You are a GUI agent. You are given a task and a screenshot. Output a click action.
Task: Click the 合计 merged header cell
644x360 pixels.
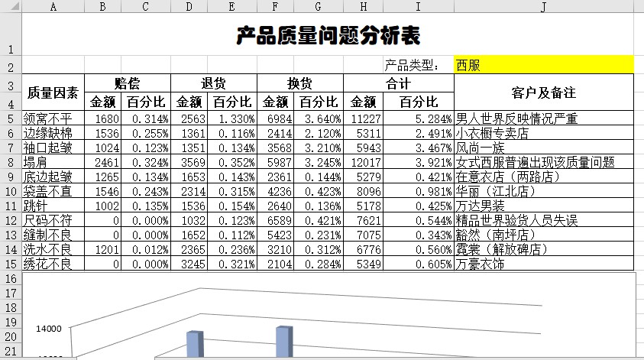398,83
